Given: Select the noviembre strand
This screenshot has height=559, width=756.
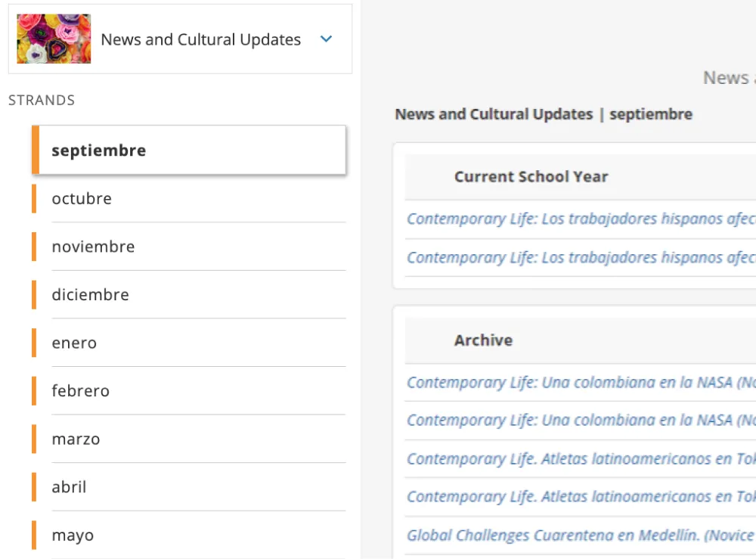Looking at the screenshot, I should [93, 247].
